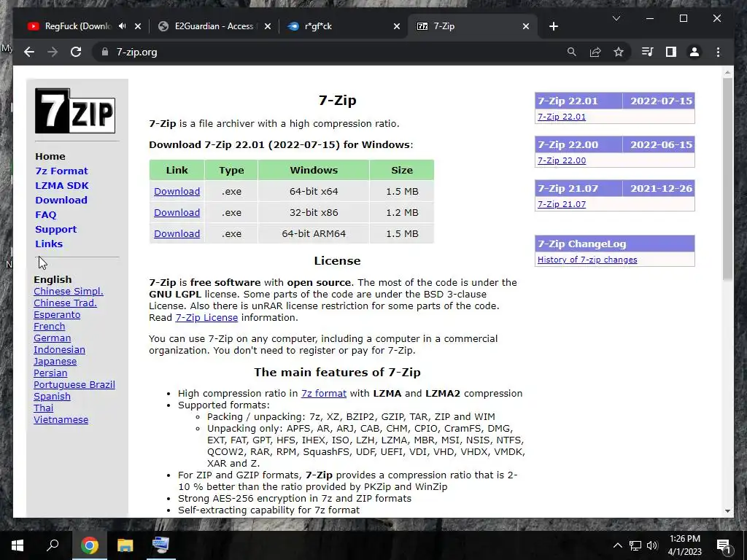
Task: Download the 64-bit x64 installer
Action: coord(177,192)
